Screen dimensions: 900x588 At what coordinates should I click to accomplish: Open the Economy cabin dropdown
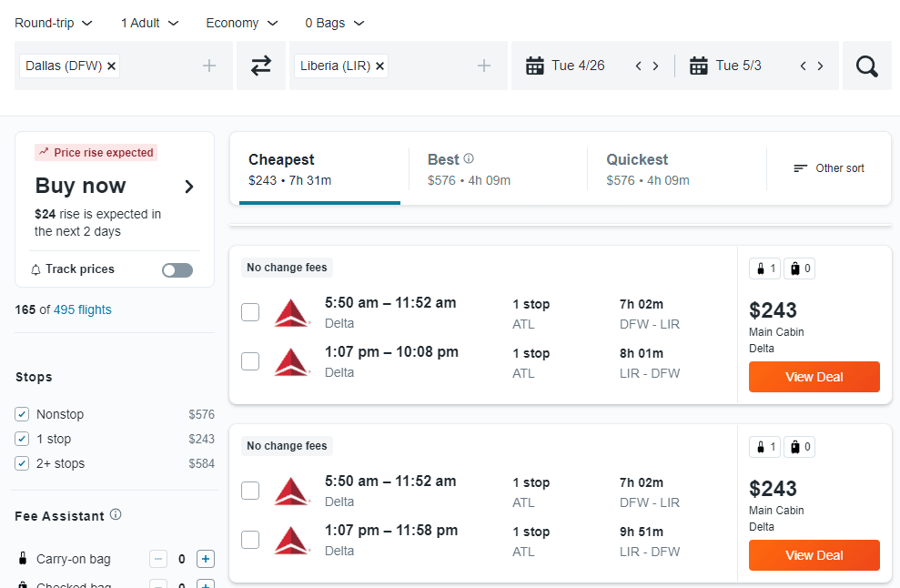241,22
